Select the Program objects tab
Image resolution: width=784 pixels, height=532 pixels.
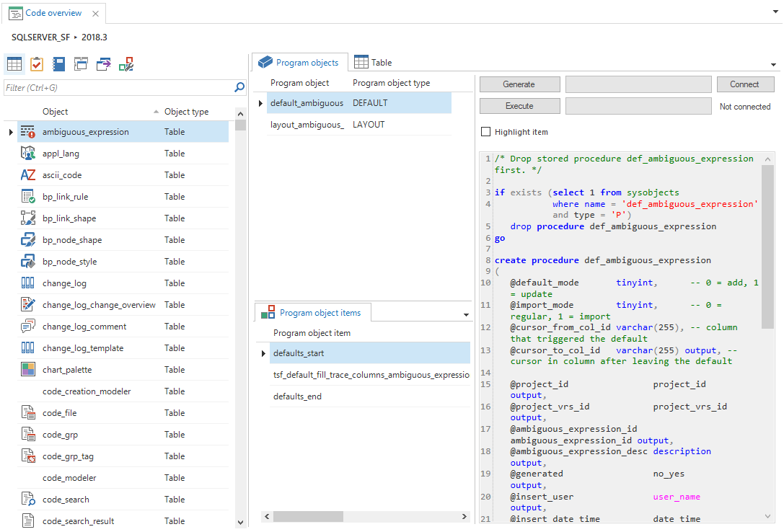click(x=299, y=63)
